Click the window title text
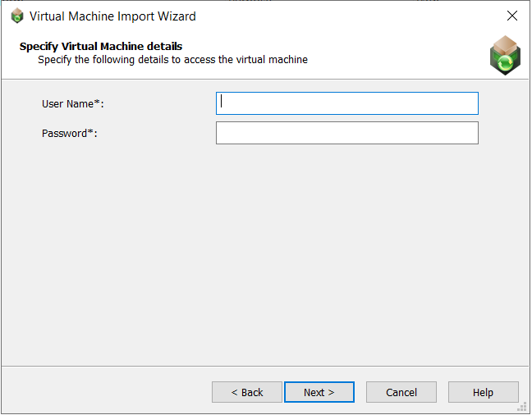532x415 pixels. 112,16
